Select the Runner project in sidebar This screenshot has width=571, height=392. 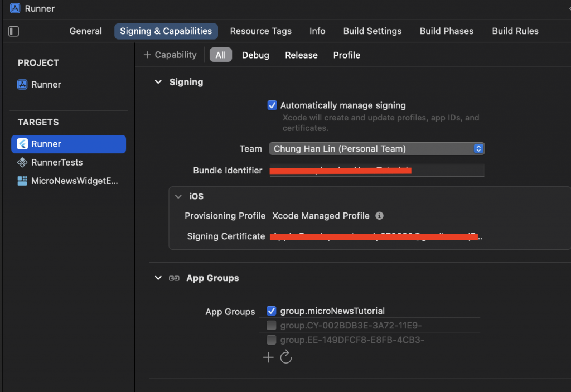coord(46,85)
